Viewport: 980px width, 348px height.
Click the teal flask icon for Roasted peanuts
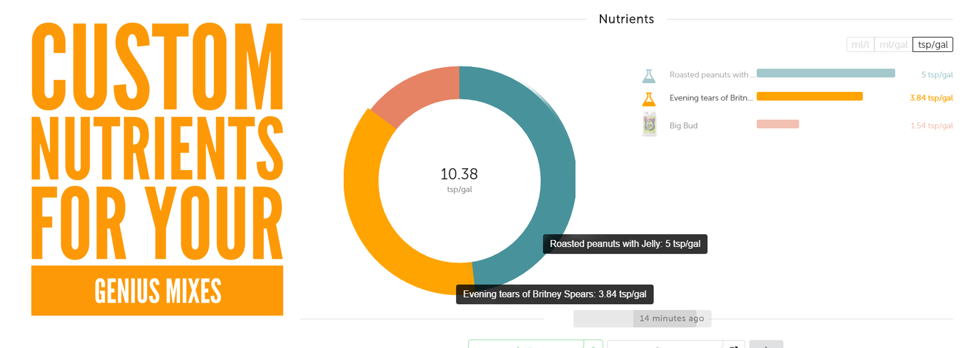click(x=649, y=76)
